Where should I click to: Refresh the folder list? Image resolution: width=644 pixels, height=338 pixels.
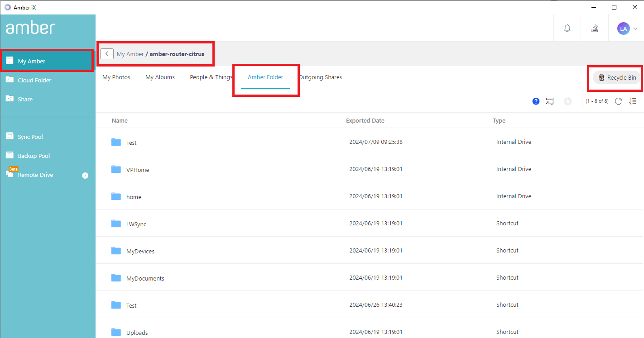(x=618, y=101)
